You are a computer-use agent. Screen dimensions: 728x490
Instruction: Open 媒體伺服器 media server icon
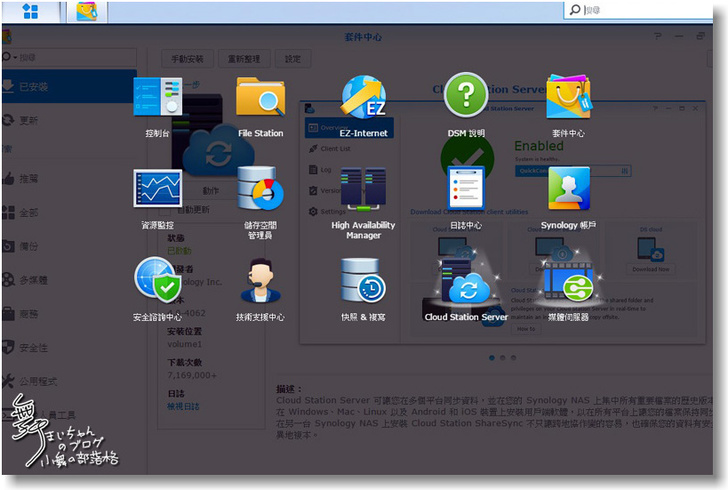(x=568, y=284)
